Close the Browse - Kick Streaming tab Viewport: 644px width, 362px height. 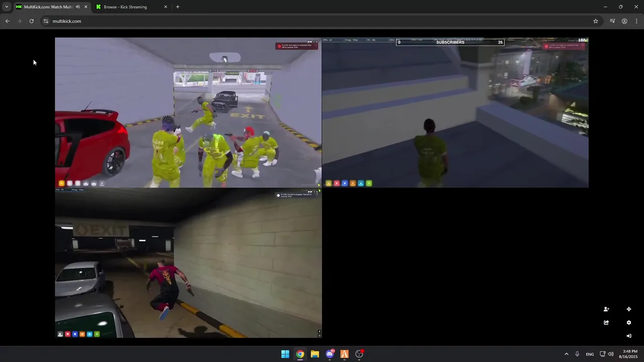tap(166, 7)
